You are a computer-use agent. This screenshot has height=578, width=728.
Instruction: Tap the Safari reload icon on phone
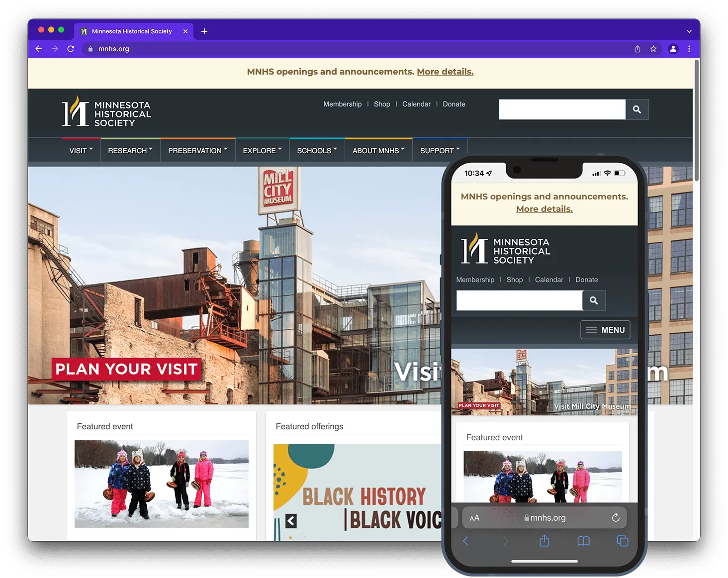(616, 518)
